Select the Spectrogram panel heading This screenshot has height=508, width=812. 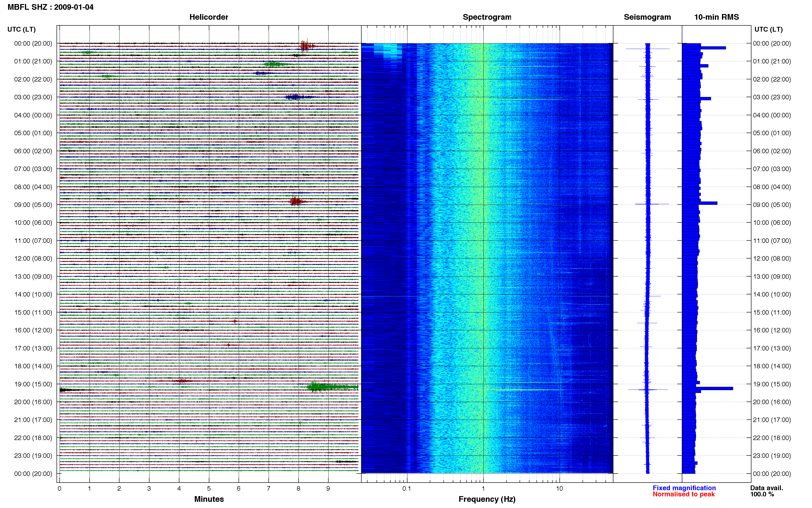pyautogui.click(x=487, y=17)
